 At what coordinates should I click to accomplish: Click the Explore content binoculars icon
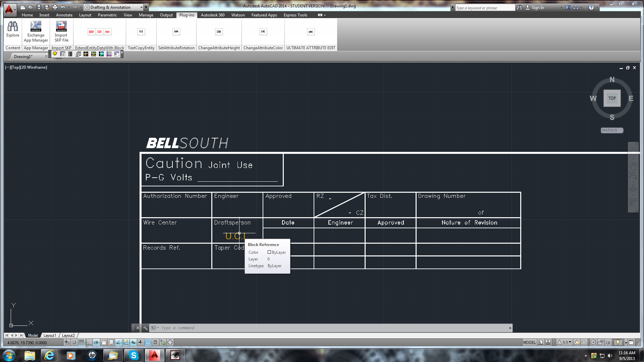click(x=13, y=26)
